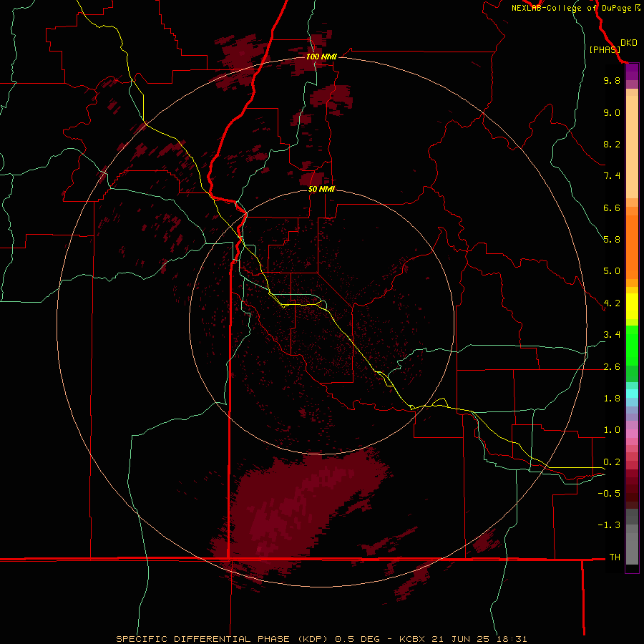
Task: Pick the bright green band of the color scale
Action: pyautogui.click(x=632, y=345)
